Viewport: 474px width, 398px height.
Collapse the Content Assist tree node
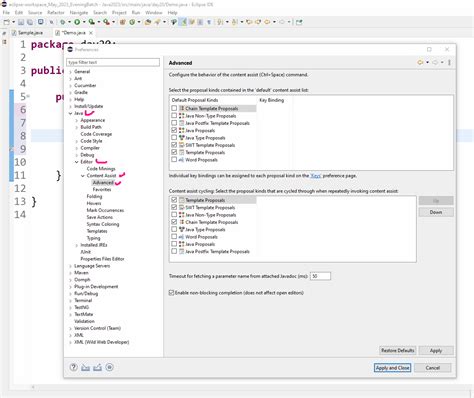(83, 176)
